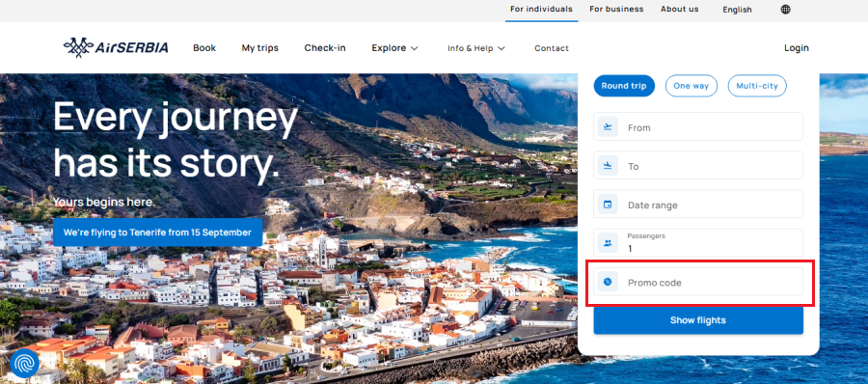Click the Promo code input field

(698, 282)
